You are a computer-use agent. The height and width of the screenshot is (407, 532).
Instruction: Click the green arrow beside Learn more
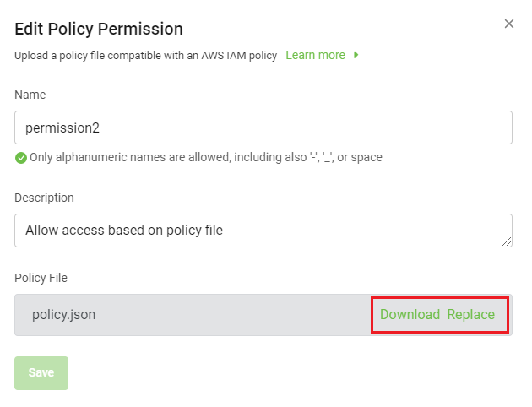(x=356, y=55)
